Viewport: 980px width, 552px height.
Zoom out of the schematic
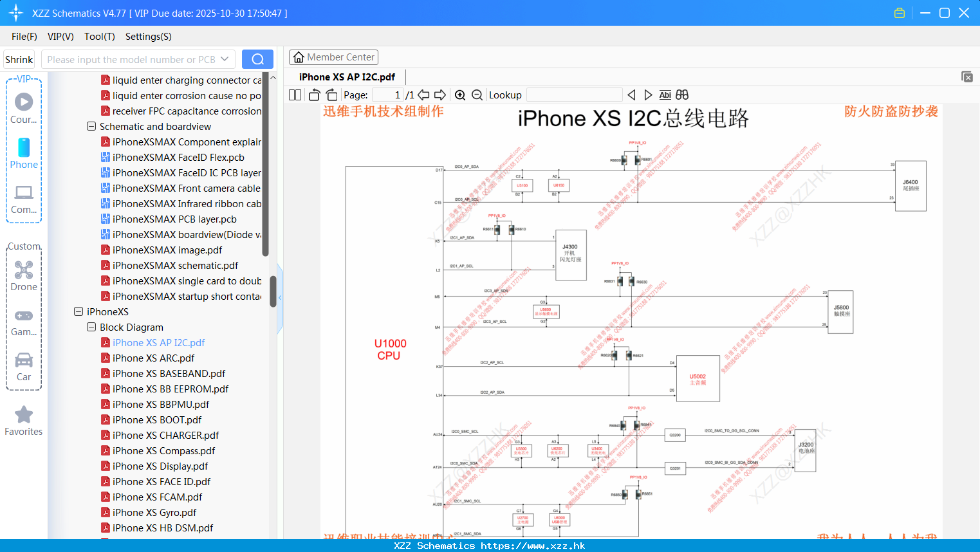477,95
